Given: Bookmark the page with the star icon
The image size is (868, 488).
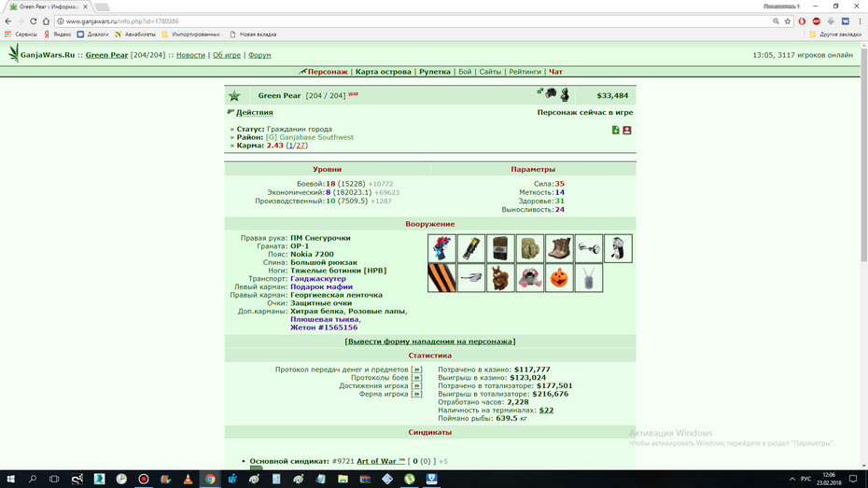Looking at the screenshot, I should [x=788, y=21].
